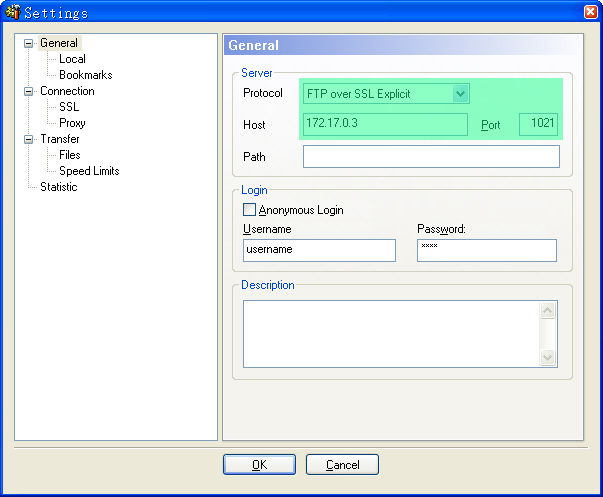Viewport: 603px width, 497px height.
Task: Click Description scrollbar down arrow
Action: [548, 357]
